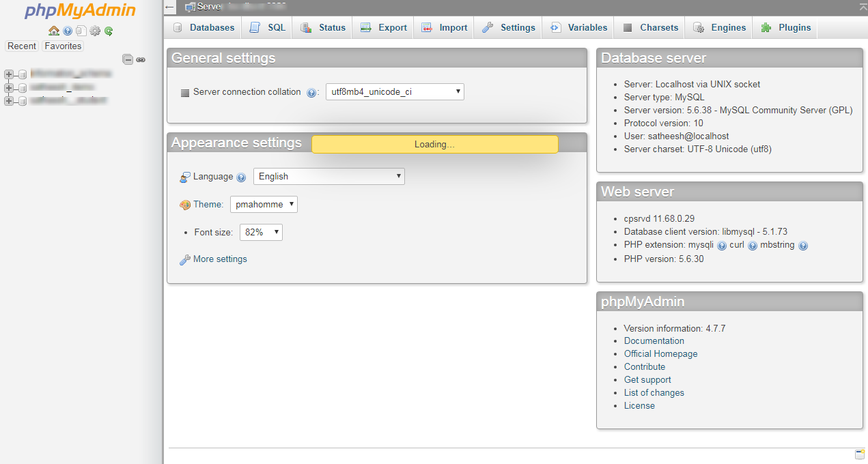Click the 'Database client version: libmysql' line
The image size is (868, 464).
pos(705,232)
